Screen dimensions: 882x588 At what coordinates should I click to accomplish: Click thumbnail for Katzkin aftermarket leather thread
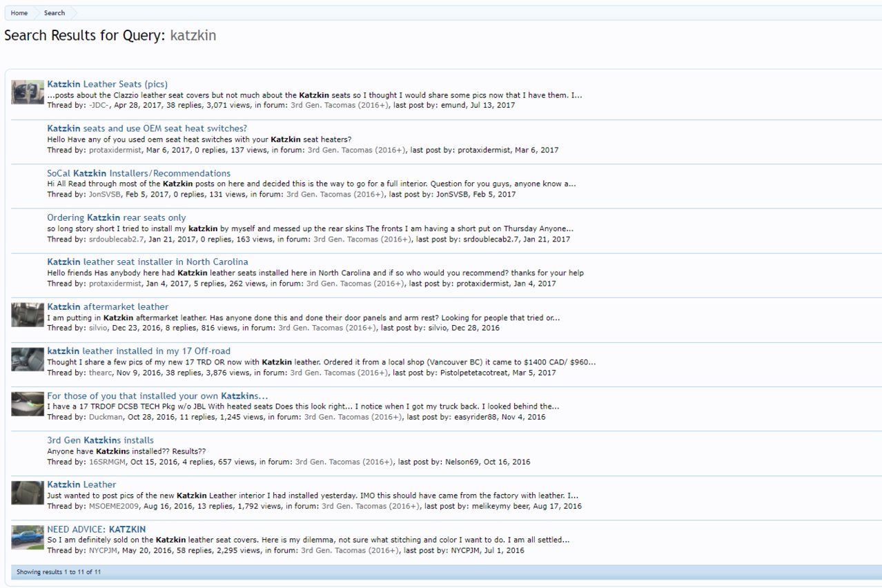[x=28, y=315]
